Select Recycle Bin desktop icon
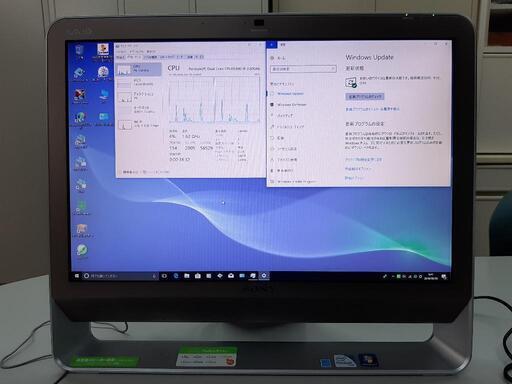This screenshot has width=512, height=384. [79, 52]
